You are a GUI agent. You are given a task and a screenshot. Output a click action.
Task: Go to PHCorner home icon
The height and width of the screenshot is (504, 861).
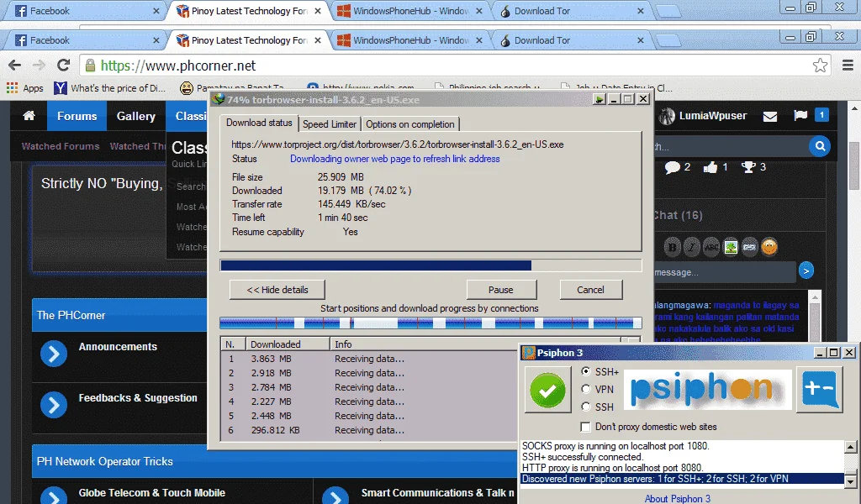[29, 116]
